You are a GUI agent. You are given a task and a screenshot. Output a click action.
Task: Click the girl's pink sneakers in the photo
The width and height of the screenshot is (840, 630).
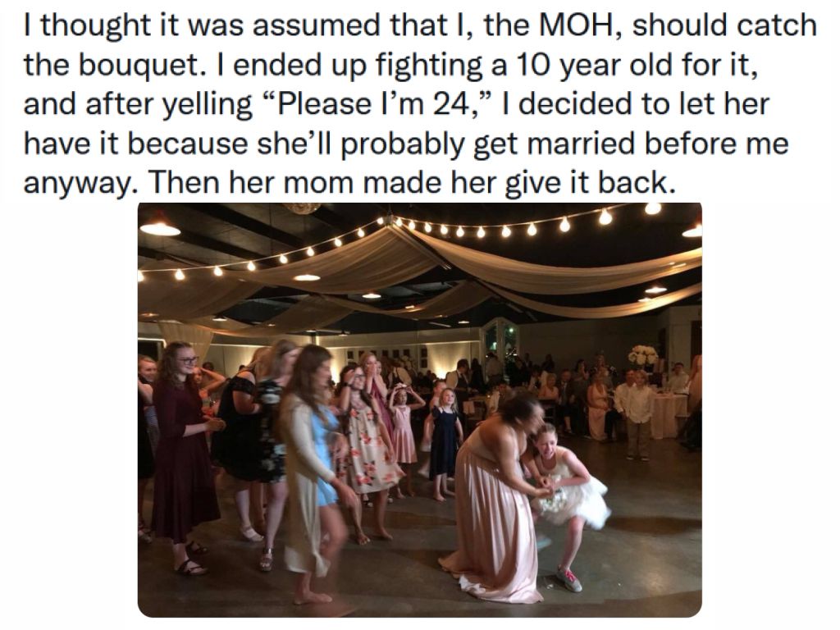click(568, 580)
